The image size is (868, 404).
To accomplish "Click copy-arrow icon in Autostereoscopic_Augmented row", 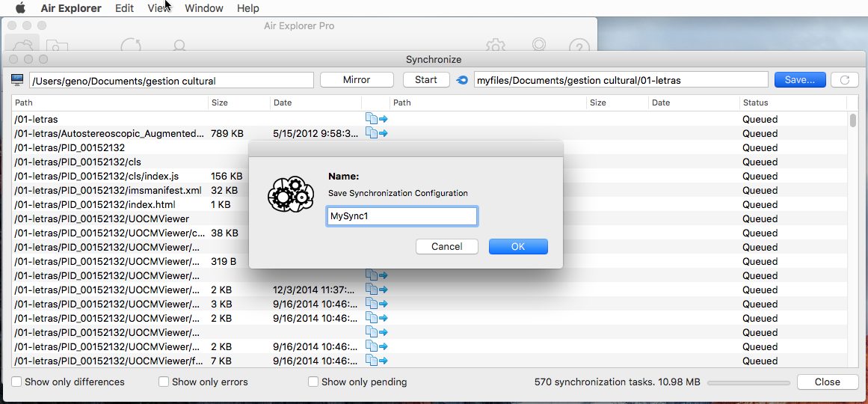I will [376, 133].
